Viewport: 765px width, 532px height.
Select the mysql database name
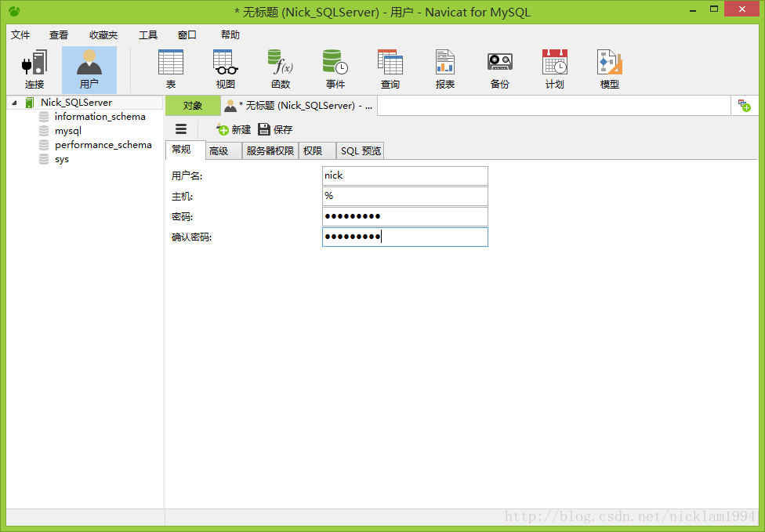pyautogui.click(x=68, y=131)
